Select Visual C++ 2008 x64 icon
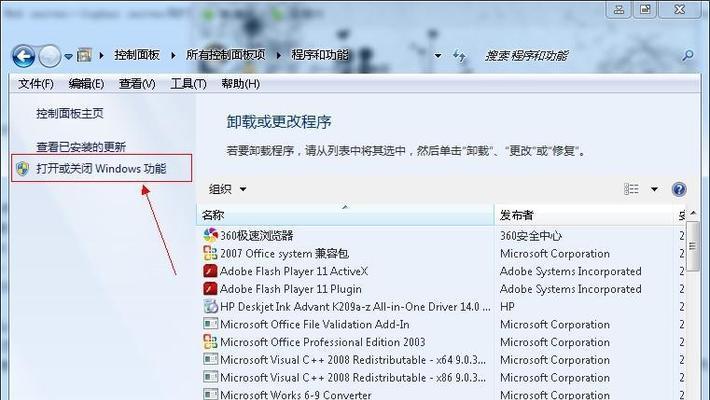Screen dimensions: 710x400 tap(211, 359)
